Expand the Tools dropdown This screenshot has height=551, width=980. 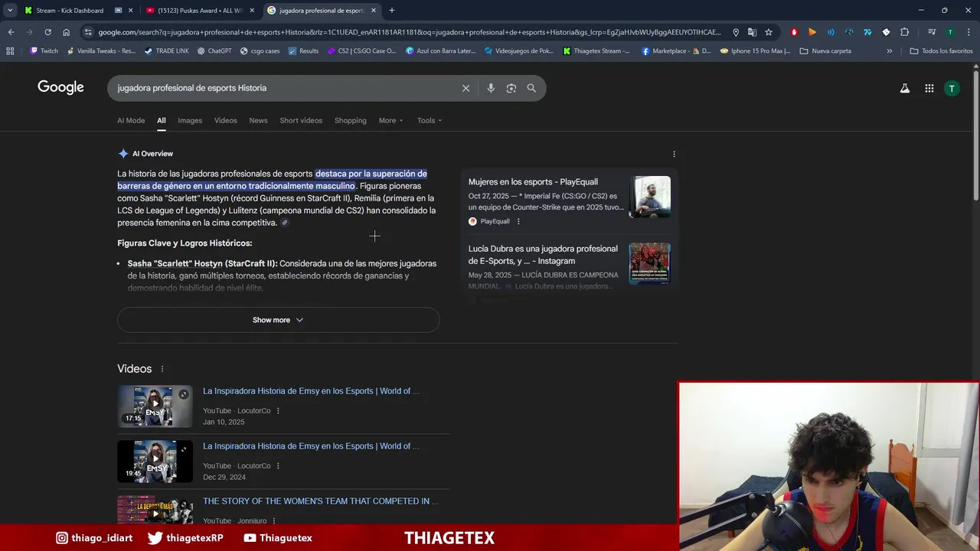[430, 120]
